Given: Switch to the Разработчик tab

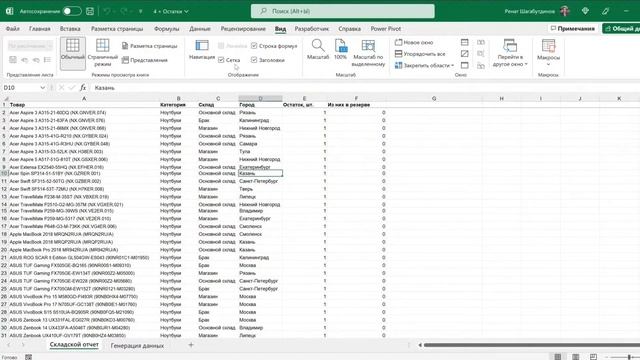Looking at the screenshot, I should [311, 29].
